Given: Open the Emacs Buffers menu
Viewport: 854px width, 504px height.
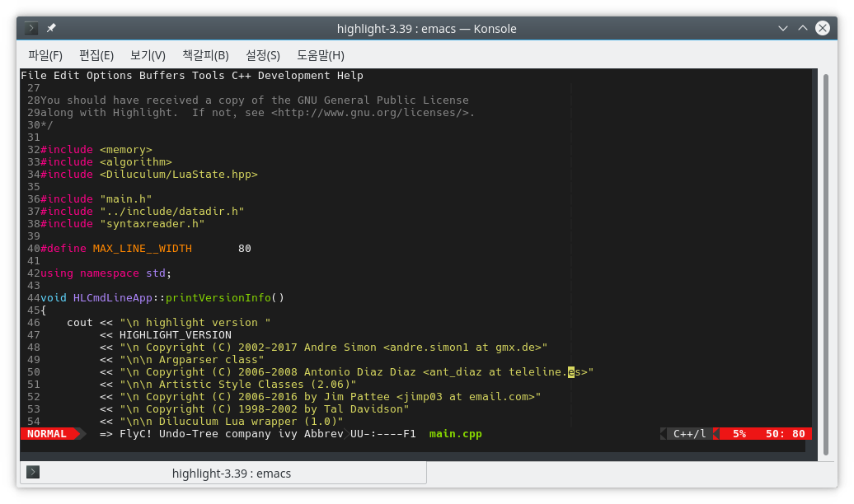Looking at the screenshot, I should (162, 75).
